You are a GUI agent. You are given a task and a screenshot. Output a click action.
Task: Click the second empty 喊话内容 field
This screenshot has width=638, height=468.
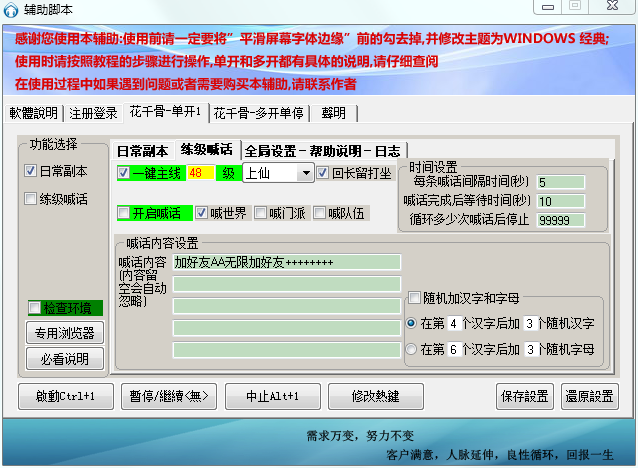coord(287,284)
